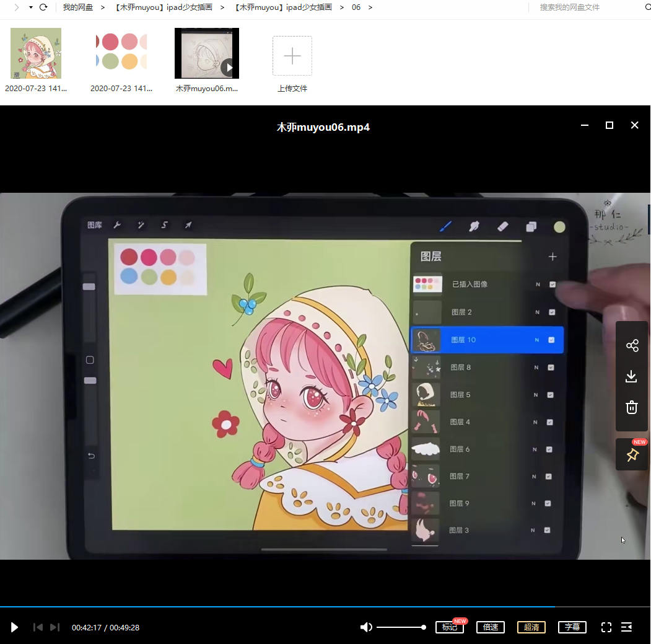Delete the video with the trash icon
Image resolution: width=651 pixels, height=644 pixels.
[632, 407]
